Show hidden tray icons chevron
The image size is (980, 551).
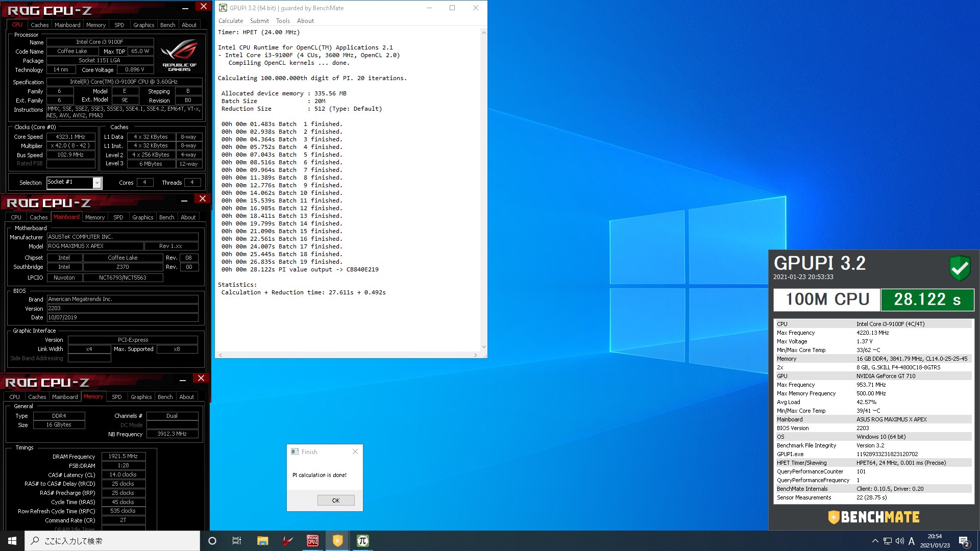coord(875,541)
